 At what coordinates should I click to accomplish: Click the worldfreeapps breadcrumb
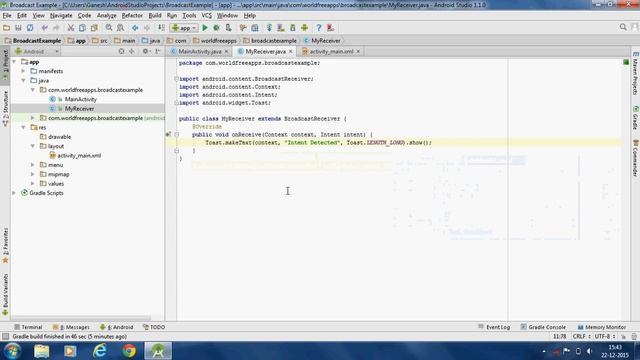point(218,41)
